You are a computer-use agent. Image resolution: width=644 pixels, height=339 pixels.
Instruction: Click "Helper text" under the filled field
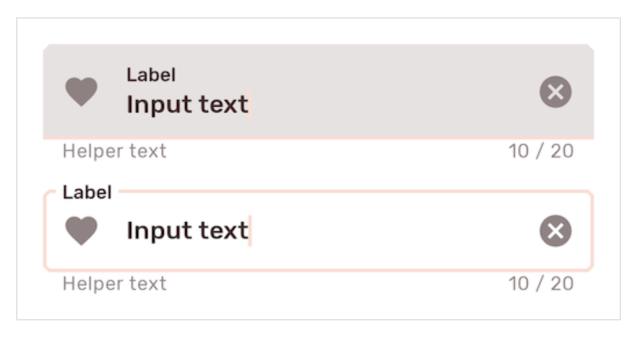coord(115,152)
